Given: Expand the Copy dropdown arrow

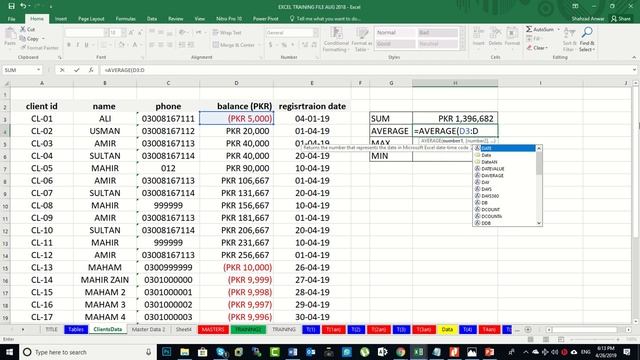Looking at the screenshot, I should pos(43,39).
